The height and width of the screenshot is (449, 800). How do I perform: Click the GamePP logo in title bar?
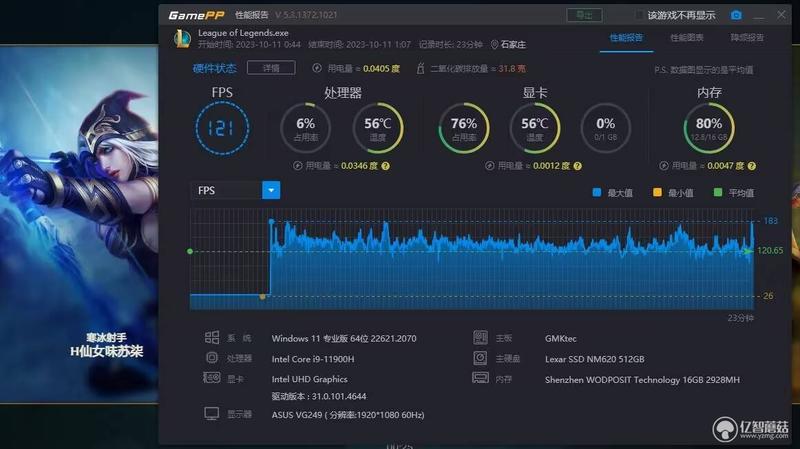click(196, 15)
